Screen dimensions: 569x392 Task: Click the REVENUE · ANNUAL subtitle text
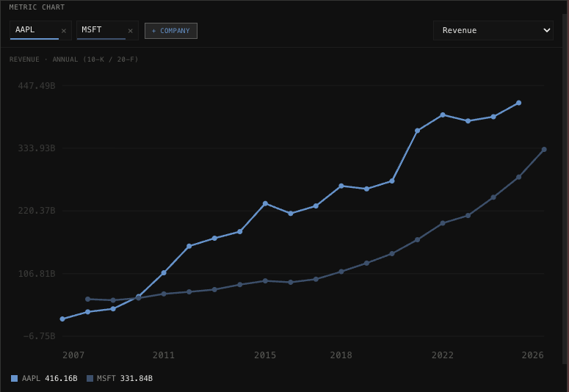tap(73, 59)
